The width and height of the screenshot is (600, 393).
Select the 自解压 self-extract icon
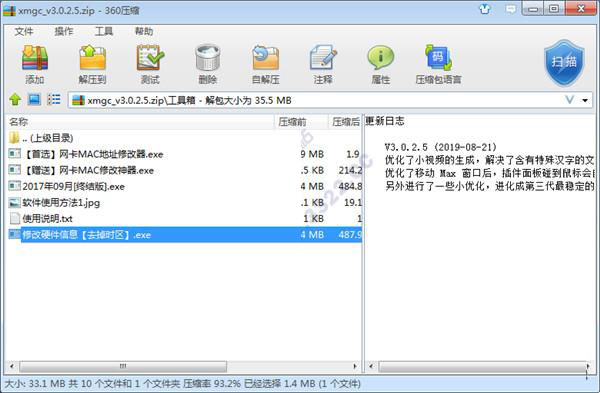[266, 64]
